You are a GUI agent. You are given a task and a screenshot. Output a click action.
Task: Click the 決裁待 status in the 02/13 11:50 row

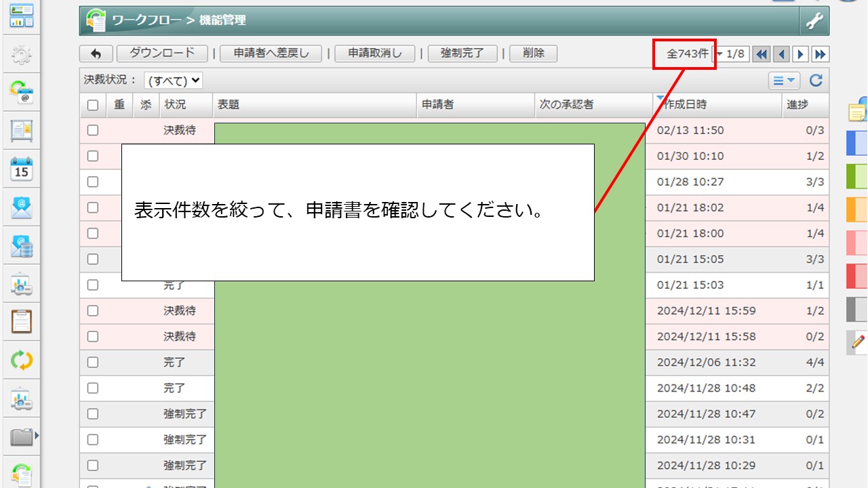point(179,130)
